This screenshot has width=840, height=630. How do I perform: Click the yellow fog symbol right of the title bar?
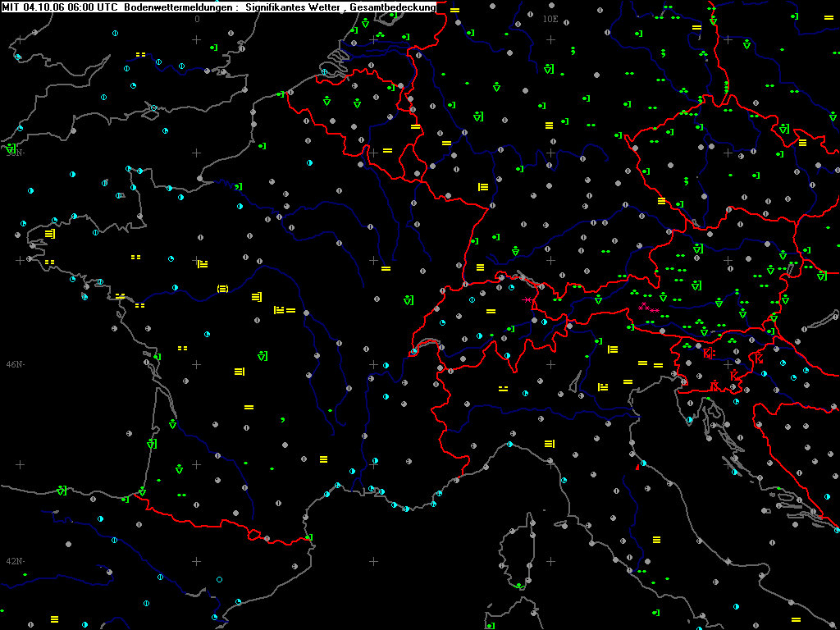pyautogui.click(x=454, y=10)
